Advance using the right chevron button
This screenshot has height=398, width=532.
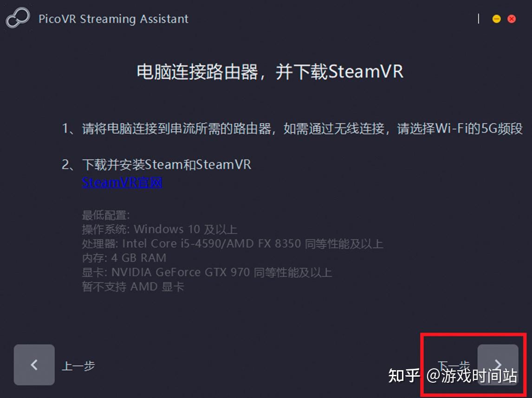tap(498, 365)
